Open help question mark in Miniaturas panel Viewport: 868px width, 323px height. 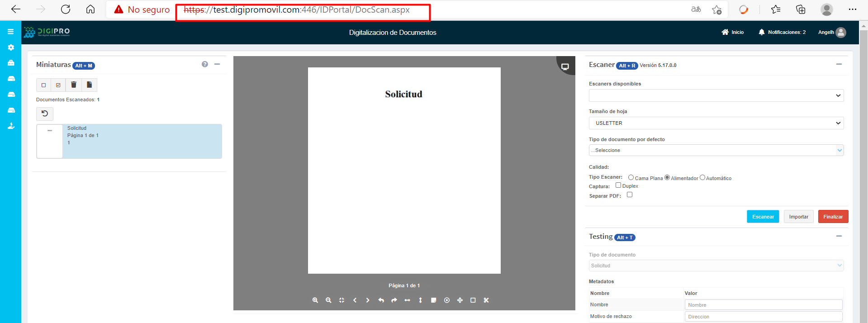tap(205, 64)
